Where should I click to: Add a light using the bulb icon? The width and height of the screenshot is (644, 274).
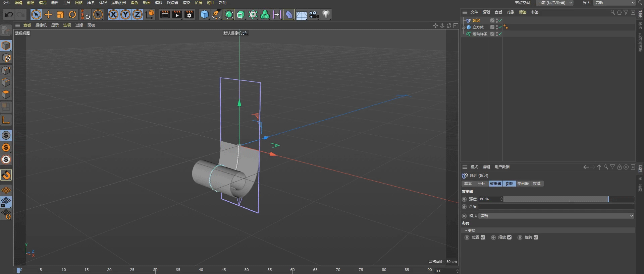coord(326,14)
